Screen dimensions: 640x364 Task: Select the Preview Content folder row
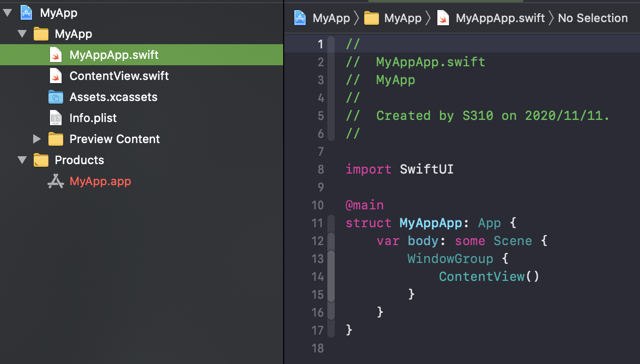pos(142,139)
